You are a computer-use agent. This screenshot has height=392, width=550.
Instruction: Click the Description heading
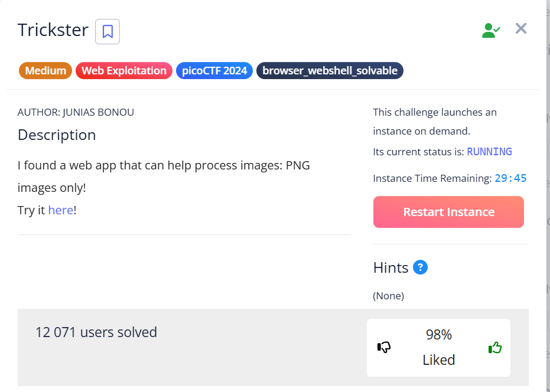pyautogui.click(x=57, y=135)
